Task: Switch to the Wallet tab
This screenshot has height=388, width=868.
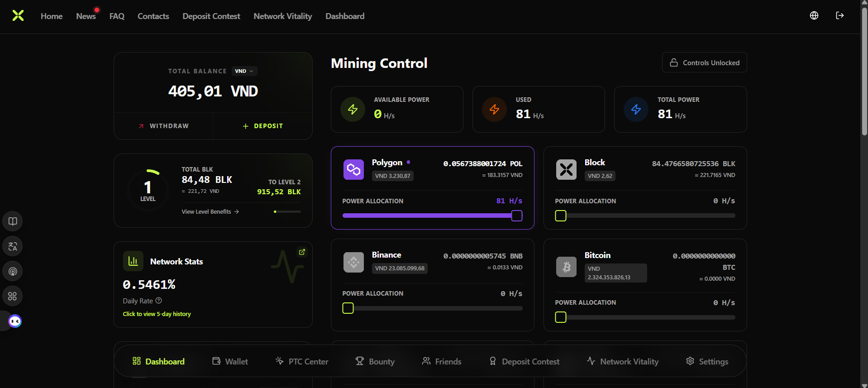Action: pyautogui.click(x=230, y=361)
